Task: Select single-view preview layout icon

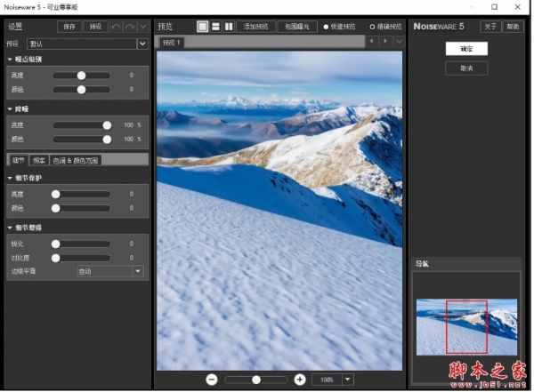Action: [x=202, y=27]
